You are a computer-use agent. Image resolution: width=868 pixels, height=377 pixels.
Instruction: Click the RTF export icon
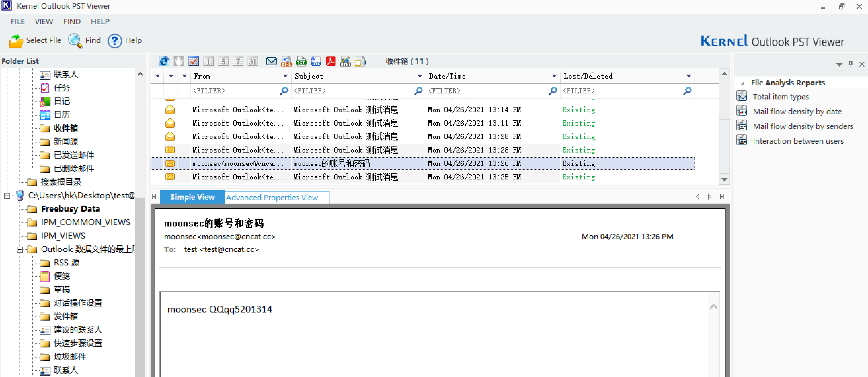coord(316,61)
